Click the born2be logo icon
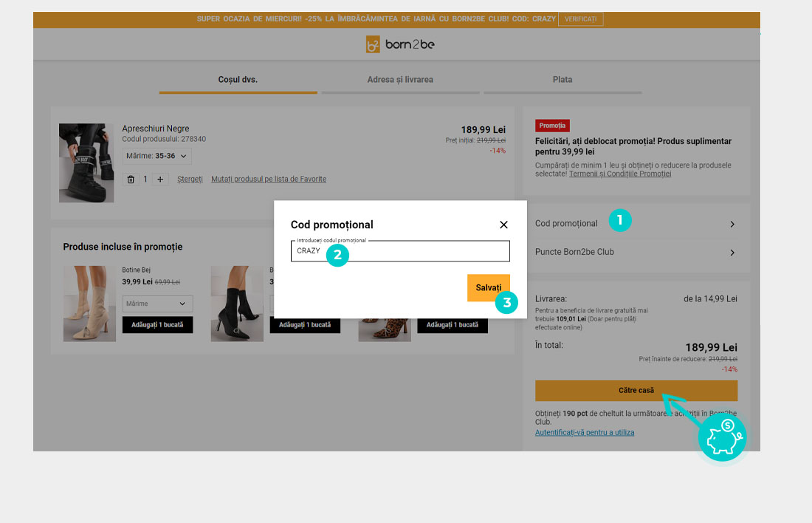 coord(373,45)
